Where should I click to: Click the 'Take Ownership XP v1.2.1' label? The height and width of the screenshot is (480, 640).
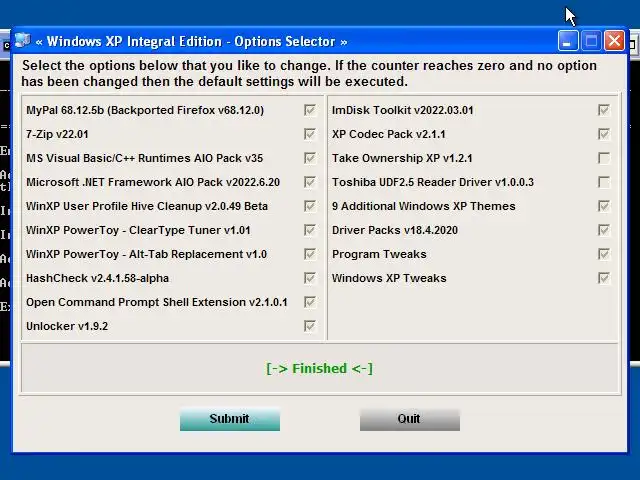[x=402, y=158]
